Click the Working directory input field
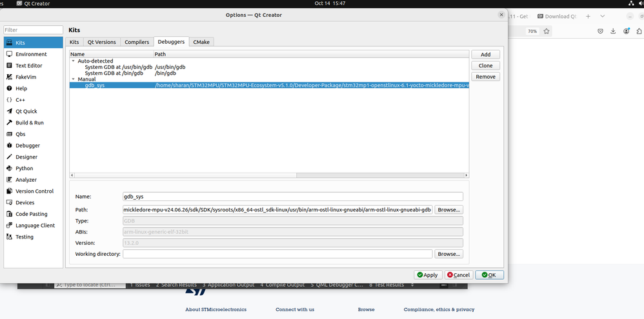This screenshot has width=644, height=319. (277, 254)
